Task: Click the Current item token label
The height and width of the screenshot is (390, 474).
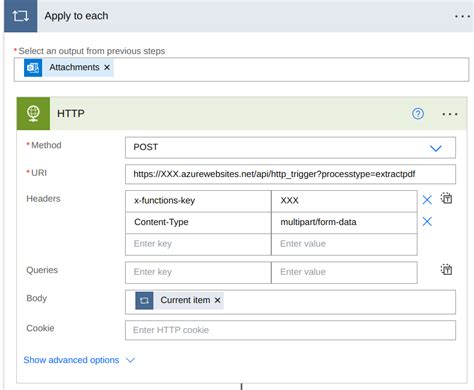Action: (x=185, y=300)
